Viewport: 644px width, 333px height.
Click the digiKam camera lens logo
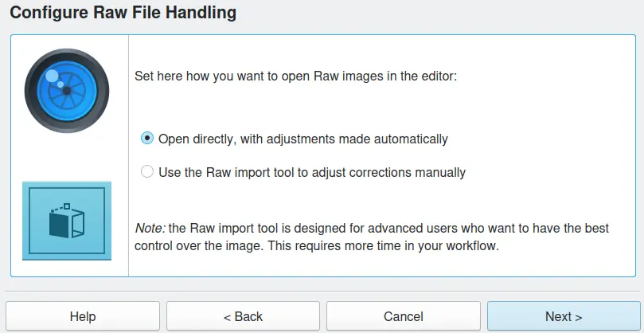coord(67,89)
